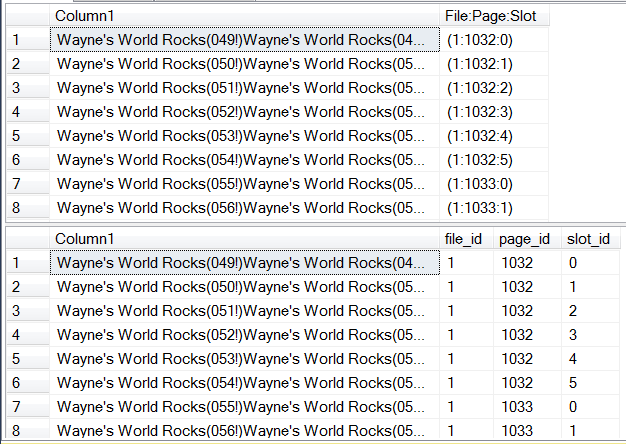Viewport: 626px width, 444px height.
Task: Select file_id cell in bottom row 3
Action: pos(466,311)
